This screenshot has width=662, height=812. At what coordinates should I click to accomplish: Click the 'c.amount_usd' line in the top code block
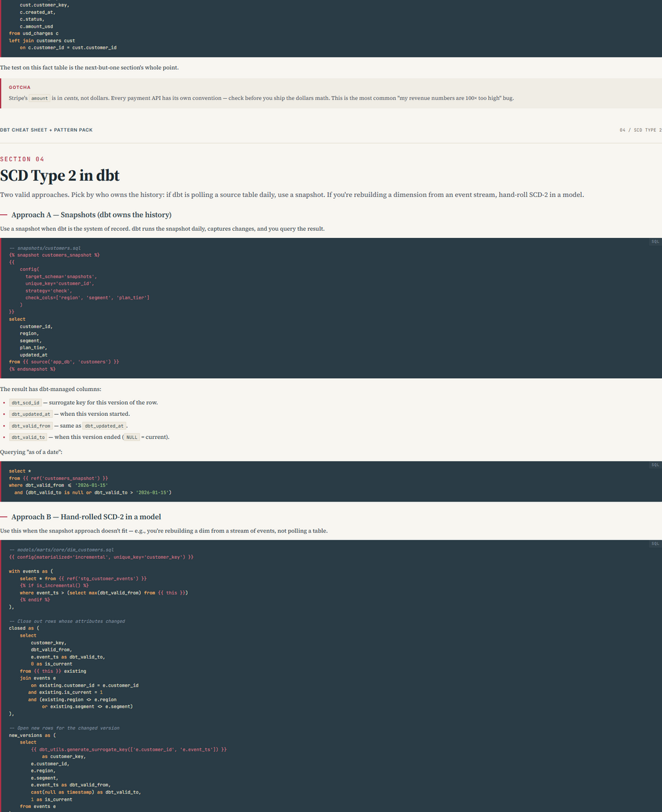tap(36, 26)
